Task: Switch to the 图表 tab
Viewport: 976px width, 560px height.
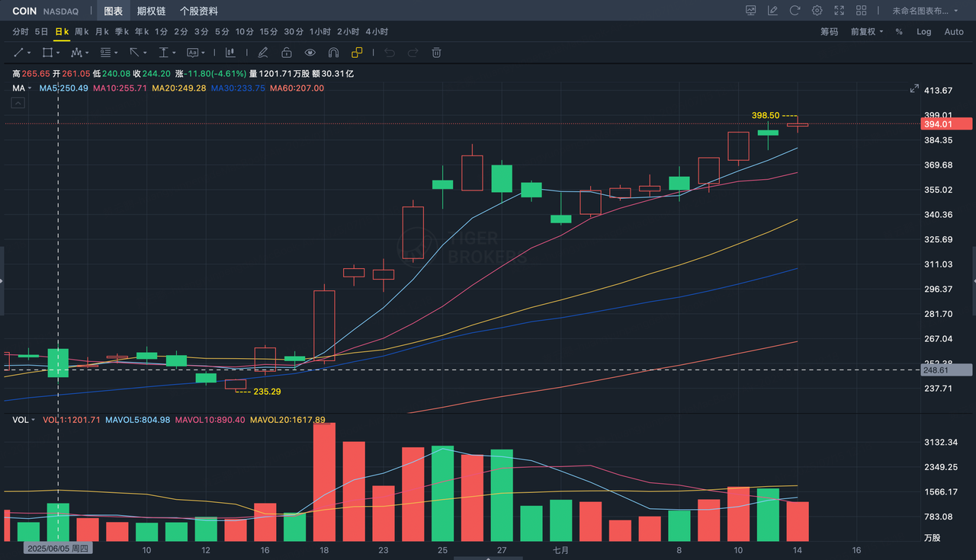Action: tap(113, 11)
